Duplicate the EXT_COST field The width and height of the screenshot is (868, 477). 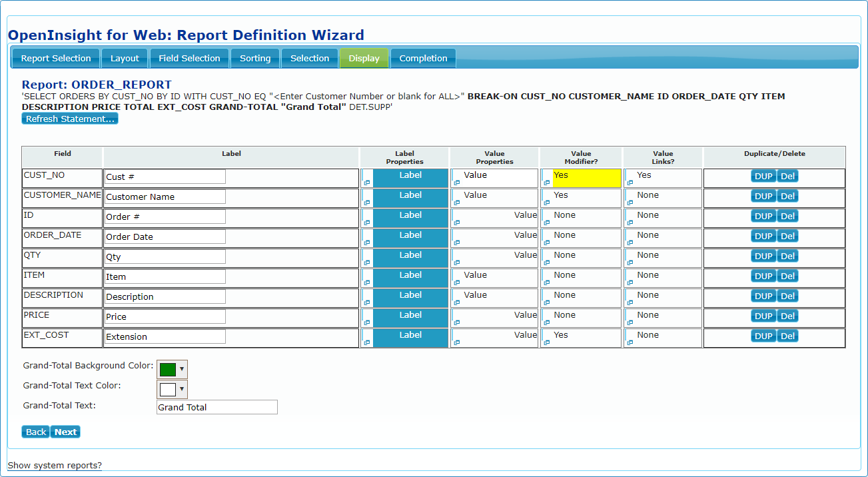pos(763,336)
